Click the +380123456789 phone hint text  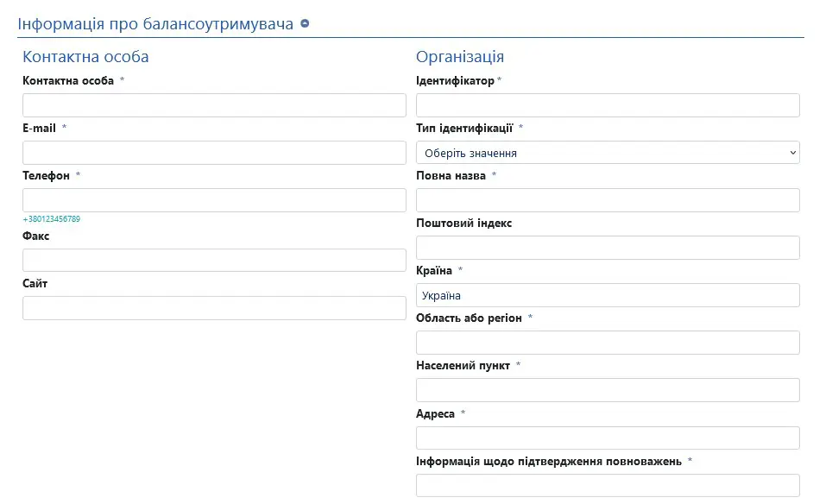click(x=52, y=219)
